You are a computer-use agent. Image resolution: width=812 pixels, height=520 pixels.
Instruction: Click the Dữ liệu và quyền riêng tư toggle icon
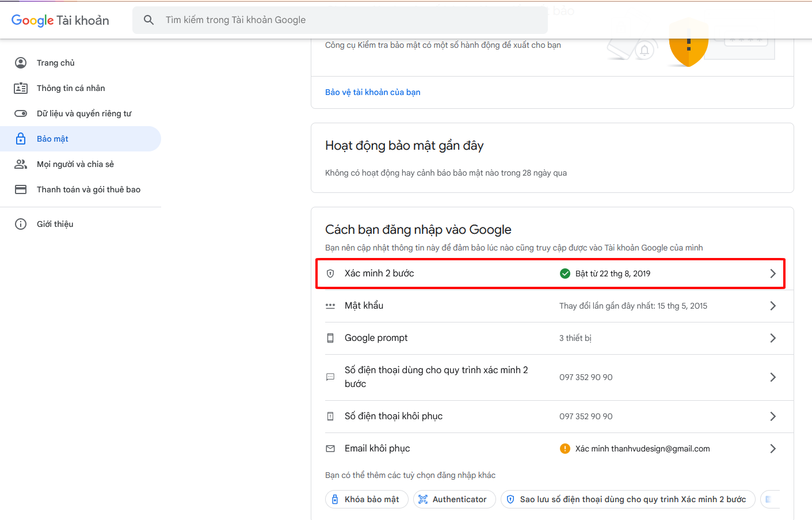coord(21,113)
